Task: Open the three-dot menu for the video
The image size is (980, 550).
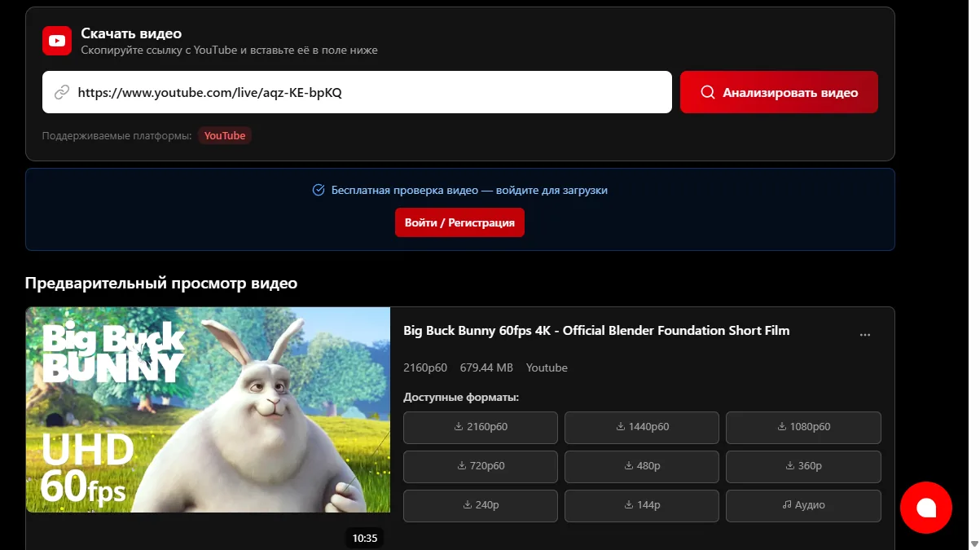Action: pos(865,335)
